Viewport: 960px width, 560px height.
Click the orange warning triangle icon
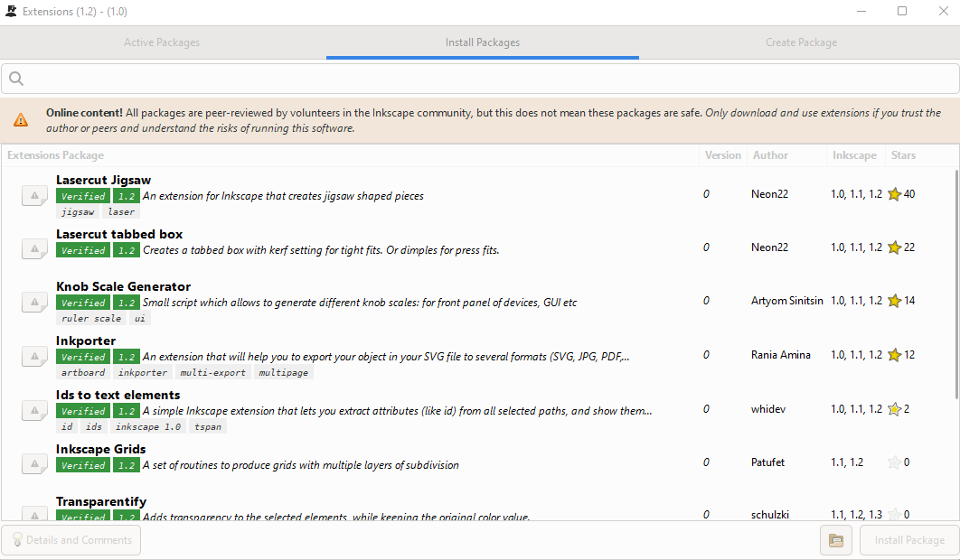click(21, 120)
